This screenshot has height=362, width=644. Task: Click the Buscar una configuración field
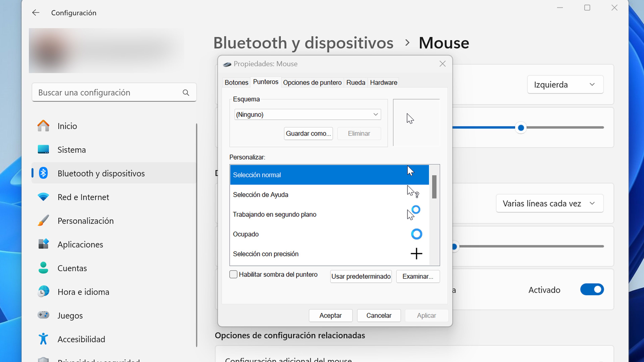click(114, 93)
